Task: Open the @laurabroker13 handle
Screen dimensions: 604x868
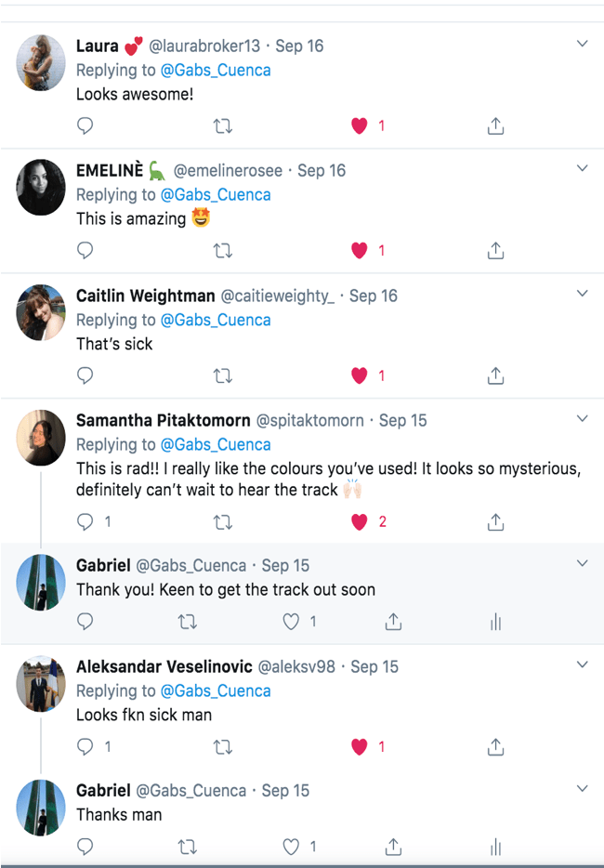Action: click(x=204, y=46)
